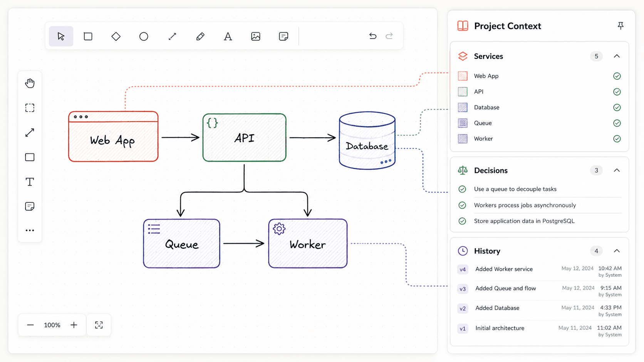Collapse the Services section
Viewport: 644px width, 362px height.
617,56
